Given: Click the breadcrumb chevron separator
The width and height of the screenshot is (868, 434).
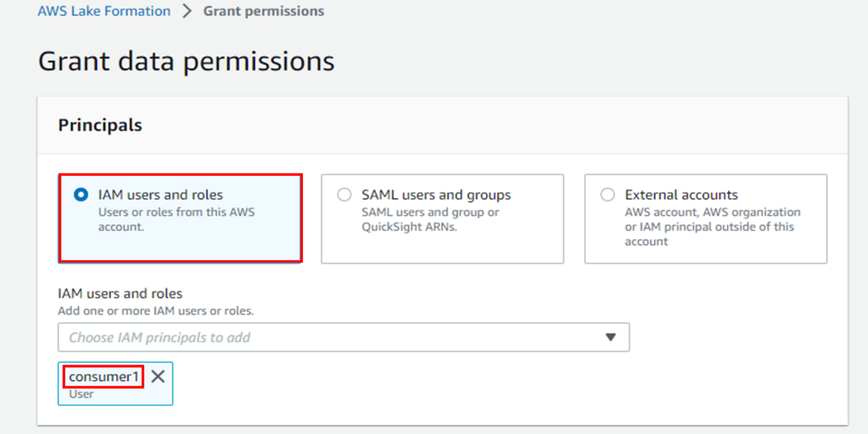Looking at the screenshot, I should click(187, 12).
